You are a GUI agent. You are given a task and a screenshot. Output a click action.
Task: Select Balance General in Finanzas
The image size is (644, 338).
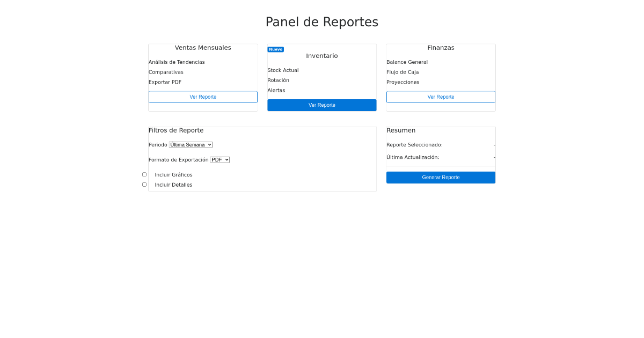pyautogui.click(x=407, y=62)
